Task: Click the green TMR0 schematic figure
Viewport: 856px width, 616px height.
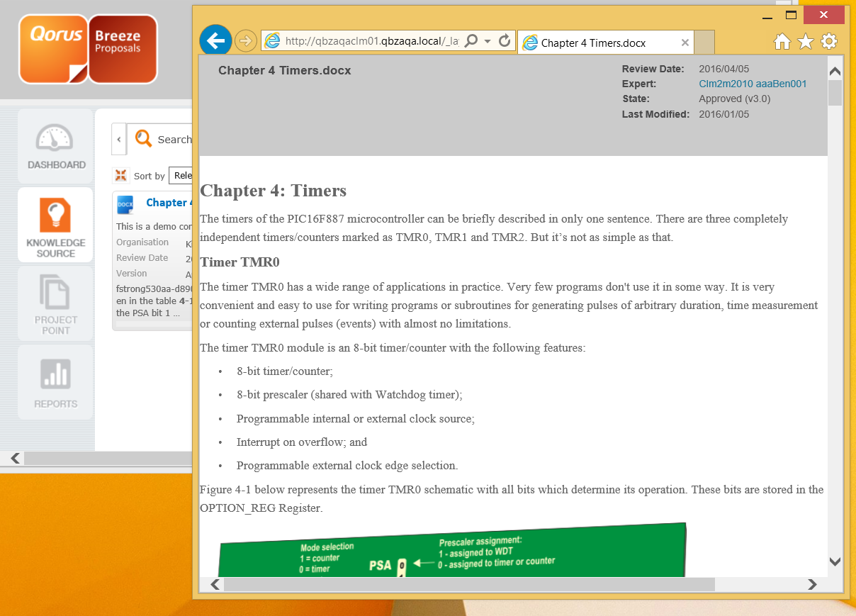Action: pyautogui.click(x=453, y=550)
